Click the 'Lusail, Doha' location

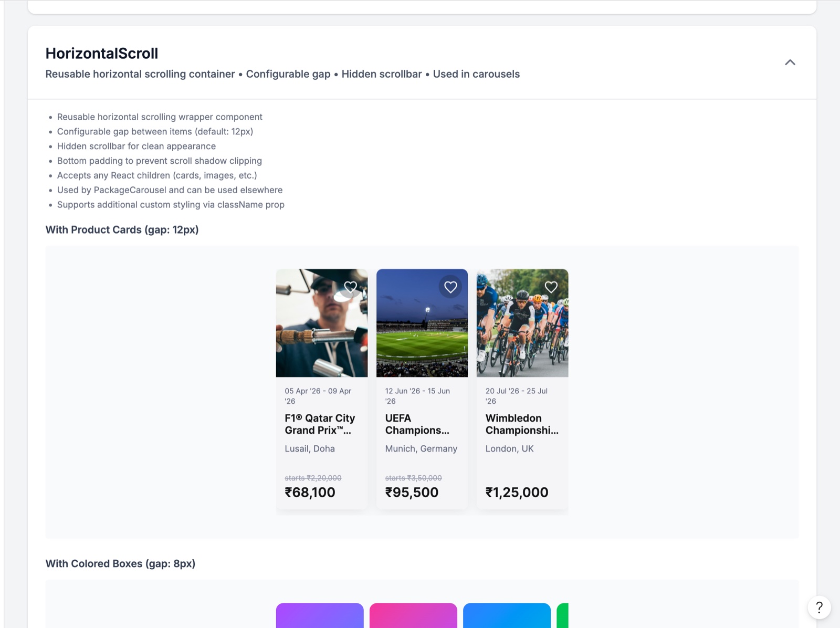pos(310,449)
